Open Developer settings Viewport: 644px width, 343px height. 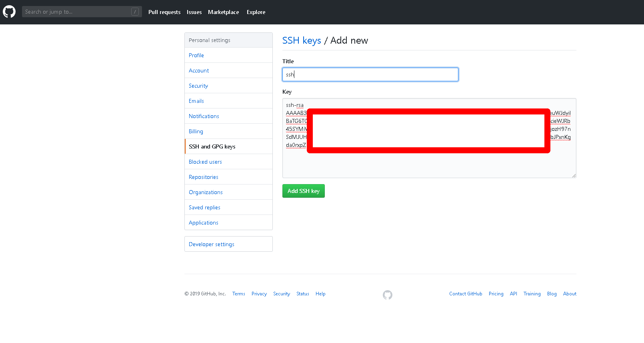[x=228, y=244]
